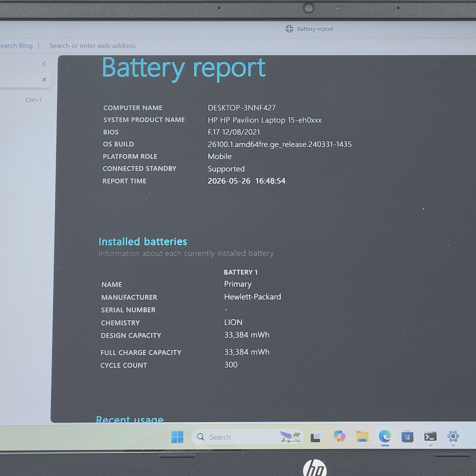The width and height of the screenshot is (476, 476).
Task: Open Task View from the taskbar
Action: click(316, 437)
